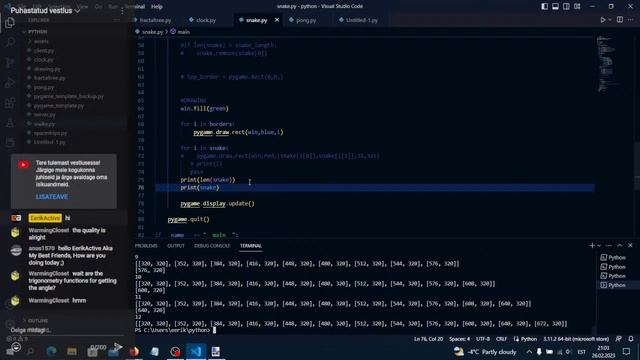The height and width of the screenshot is (360, 640).
Task: Expand the Puhastatud vestlus chat mode dropdown
Action: click(x=45, y=11)
